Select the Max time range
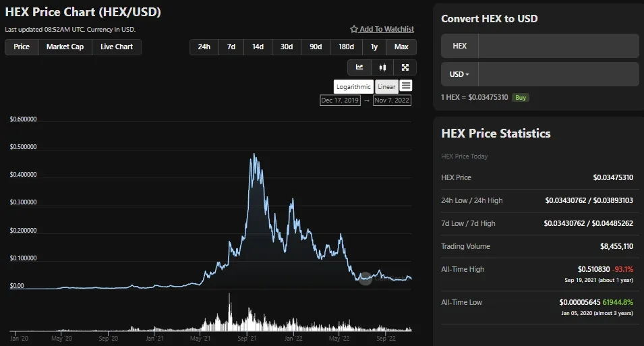 (401, 47)
